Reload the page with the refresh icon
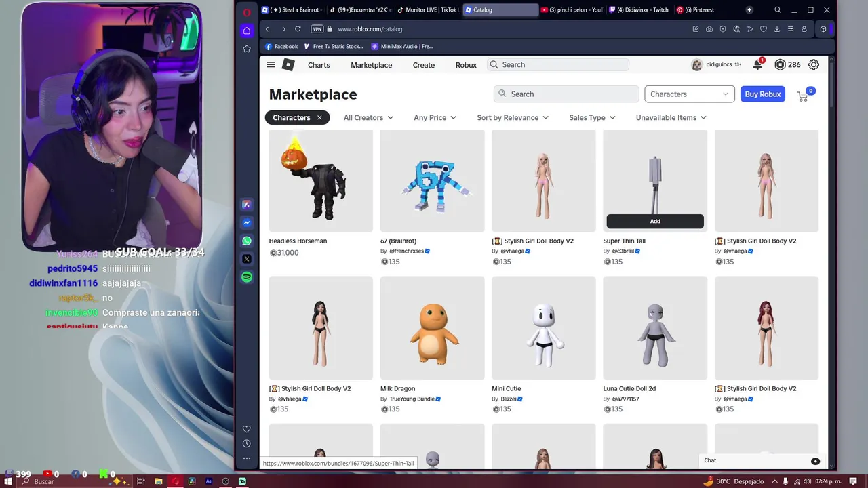 point(299,29)
